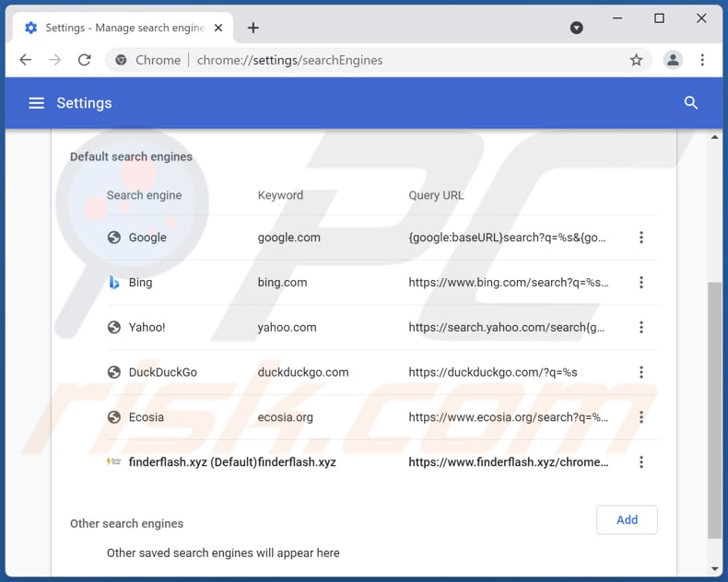Click the Ecosia search engine name
The width and height of the screenshot is (728, 582).
tap(147, 417)
